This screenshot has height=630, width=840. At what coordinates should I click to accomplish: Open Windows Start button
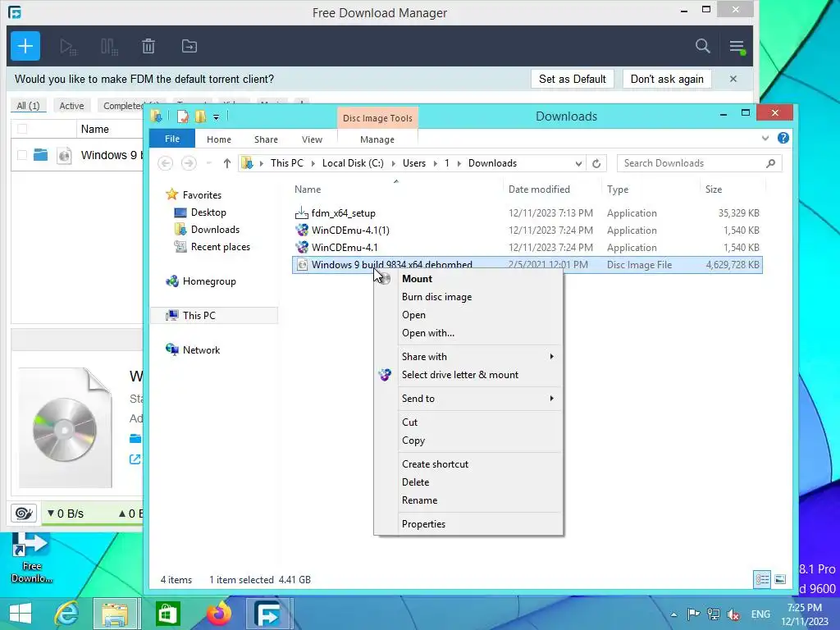pyautogui.click(x=21, y=614)
